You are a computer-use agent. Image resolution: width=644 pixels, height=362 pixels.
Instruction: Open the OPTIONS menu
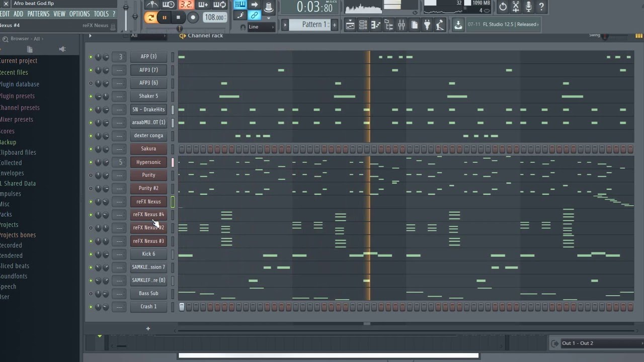[x=79, y=14]
